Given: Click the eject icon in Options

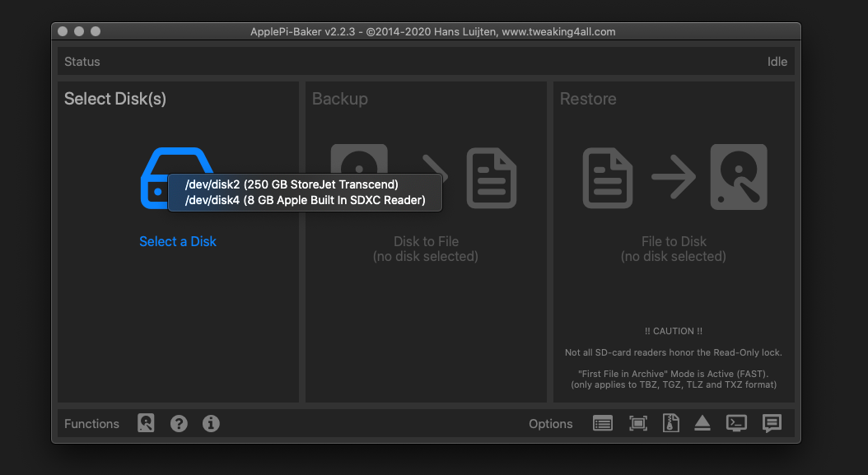Looking at the screenshot, I should tap(702, 423).
